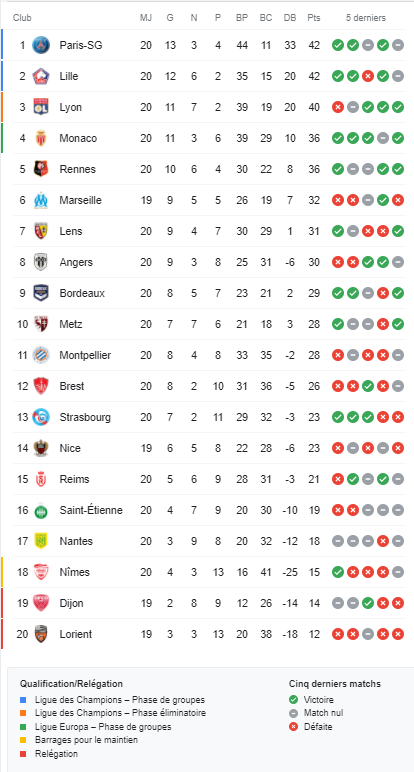Viewport: 414px width, 772px height.
Task: Click Nîmes' green victory result icon
Action: click(338, 573)
